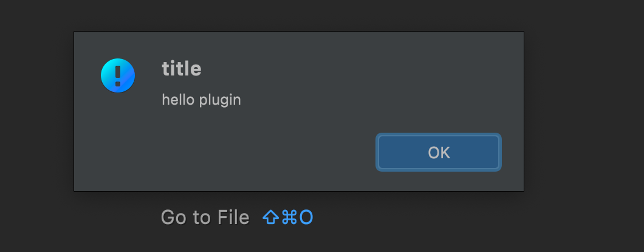Click the word "plugin" in dialog message
Screen dimensions: 644x252
(x=220, y=100)
